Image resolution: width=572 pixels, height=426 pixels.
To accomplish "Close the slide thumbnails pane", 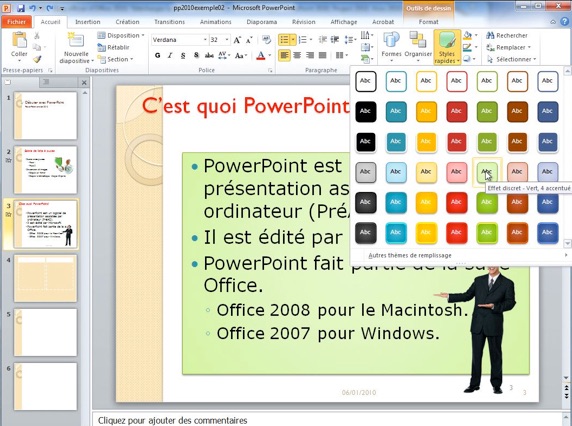I will (84, 82).
